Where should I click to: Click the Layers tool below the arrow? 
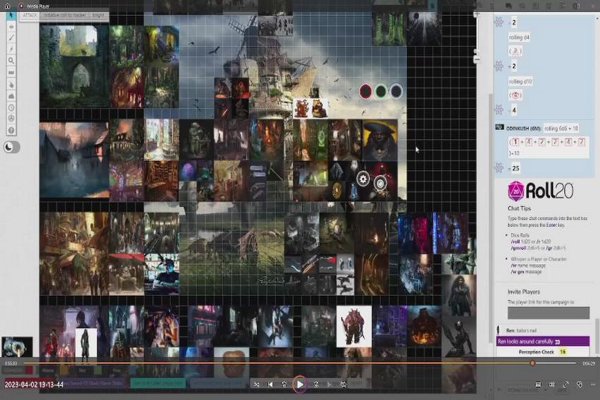pos(11,26)
